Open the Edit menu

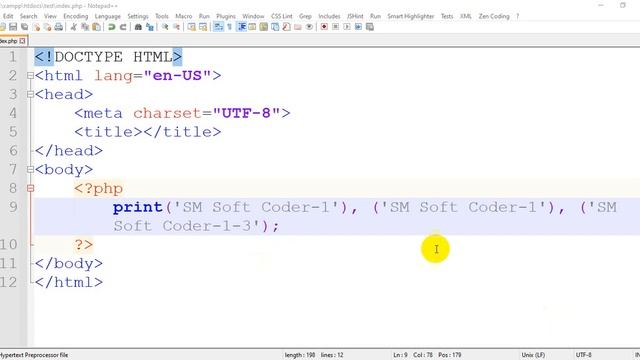coord(8,16)
